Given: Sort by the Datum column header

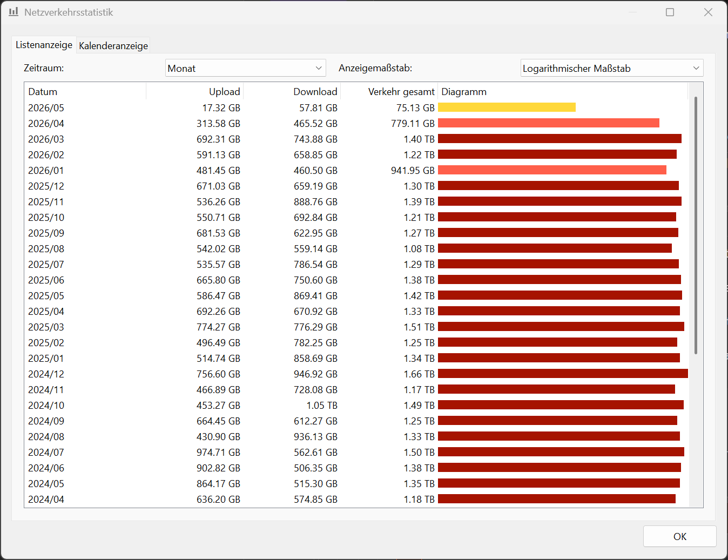Looking at the screenshot, I should pos(85,92).
